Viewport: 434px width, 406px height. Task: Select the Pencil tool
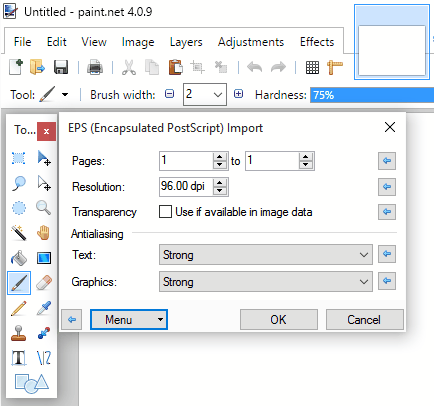click(x=19, y=308)
